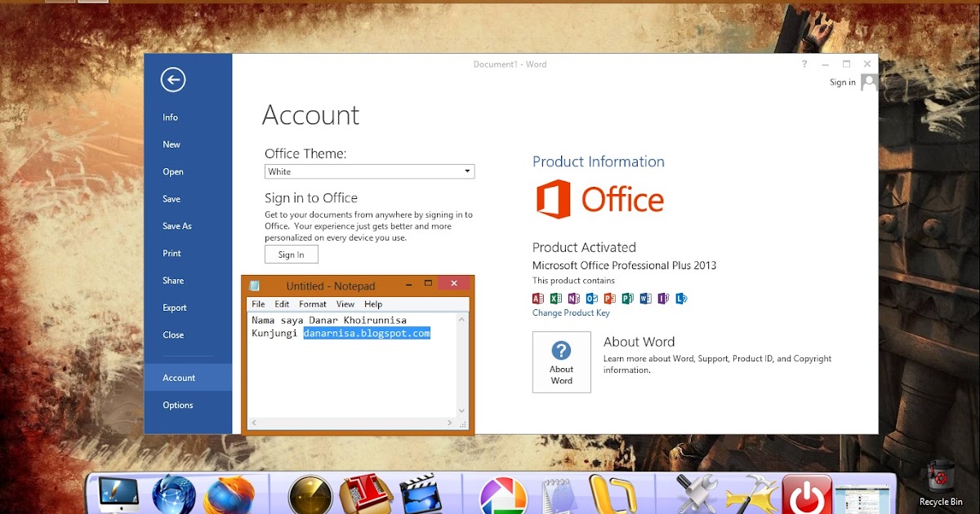
Task: Click the highlighted danarnisa.blogspot.com text in Notepad
Action: pos(367,333)
